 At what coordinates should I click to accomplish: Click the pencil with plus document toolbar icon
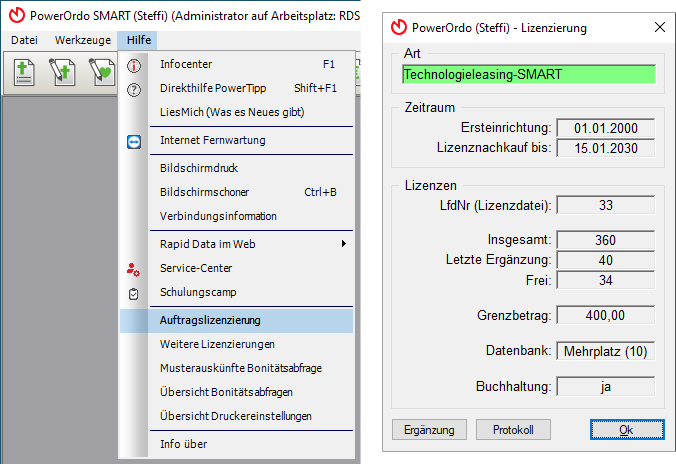pos(63,72)
